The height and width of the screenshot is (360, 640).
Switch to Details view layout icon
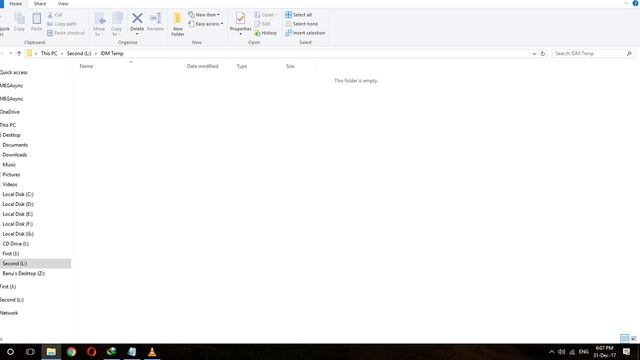[624, 338]
